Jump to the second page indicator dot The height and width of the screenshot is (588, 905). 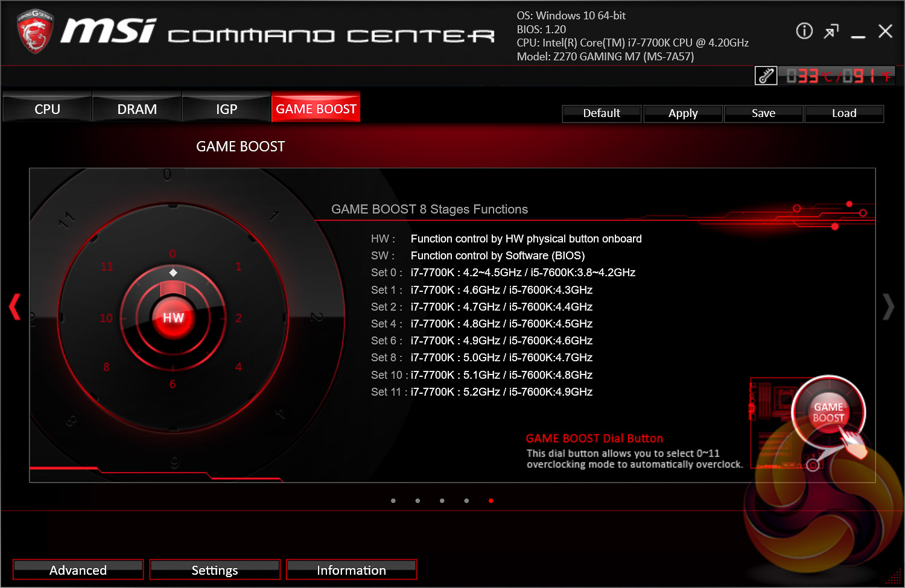tap(418, 501)
